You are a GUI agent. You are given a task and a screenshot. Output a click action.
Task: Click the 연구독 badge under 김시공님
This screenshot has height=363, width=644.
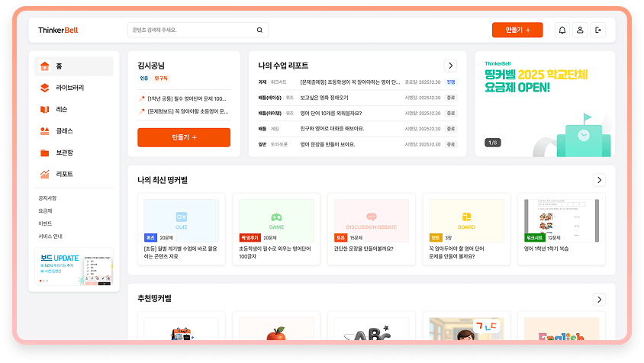pos(161,78)
